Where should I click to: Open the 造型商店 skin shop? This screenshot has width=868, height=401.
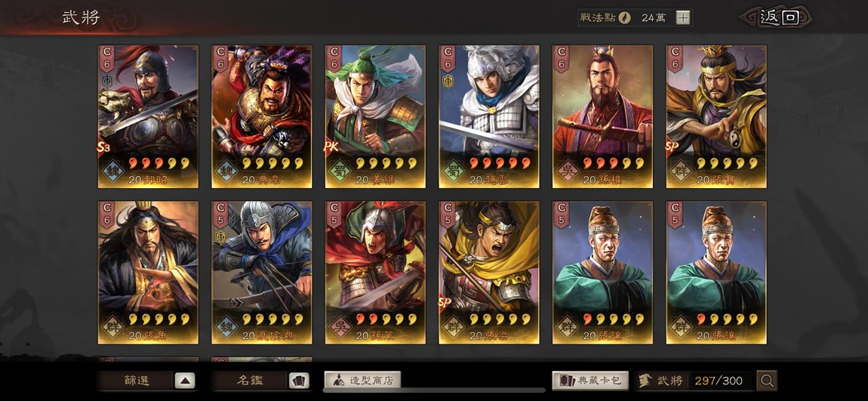click(362, 380)
